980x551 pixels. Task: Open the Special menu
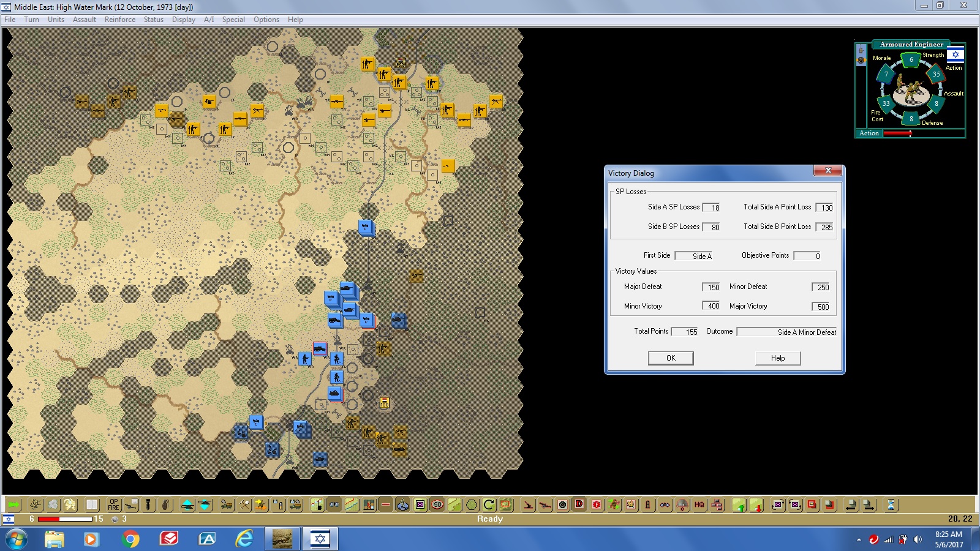click(233, 20)
